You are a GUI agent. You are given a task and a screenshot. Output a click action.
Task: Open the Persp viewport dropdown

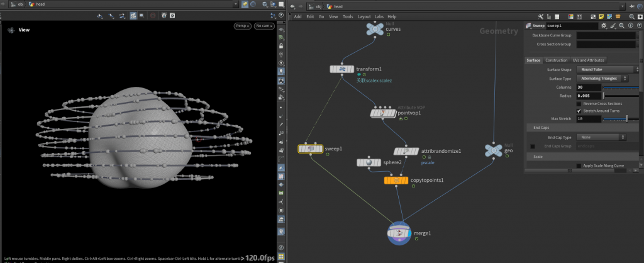[242, 26]
